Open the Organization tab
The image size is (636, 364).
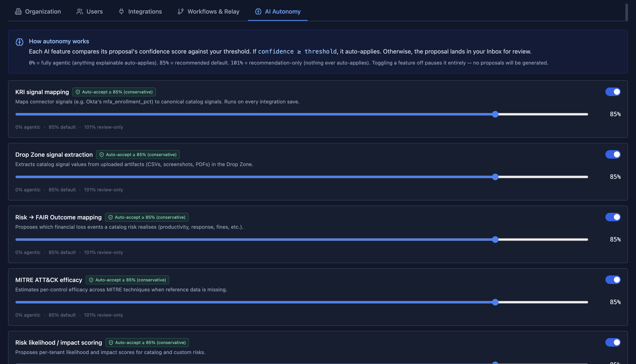coord(38,11)
